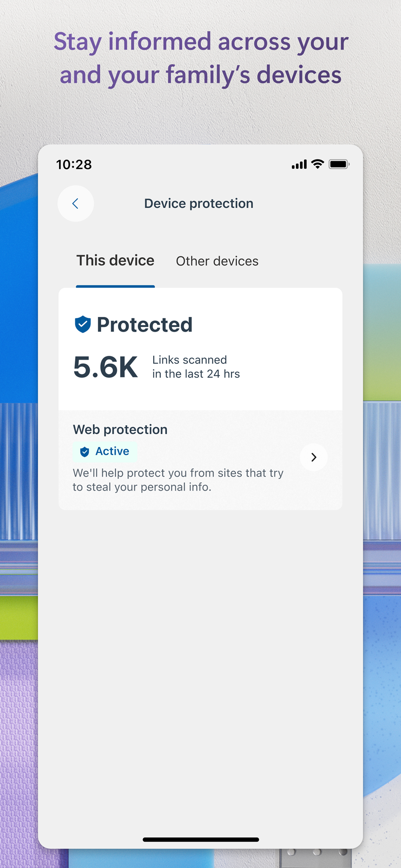This screenshot has height=868, width=401.
Task: Tap the 10:28 clock display
Action: click(74, 164)
